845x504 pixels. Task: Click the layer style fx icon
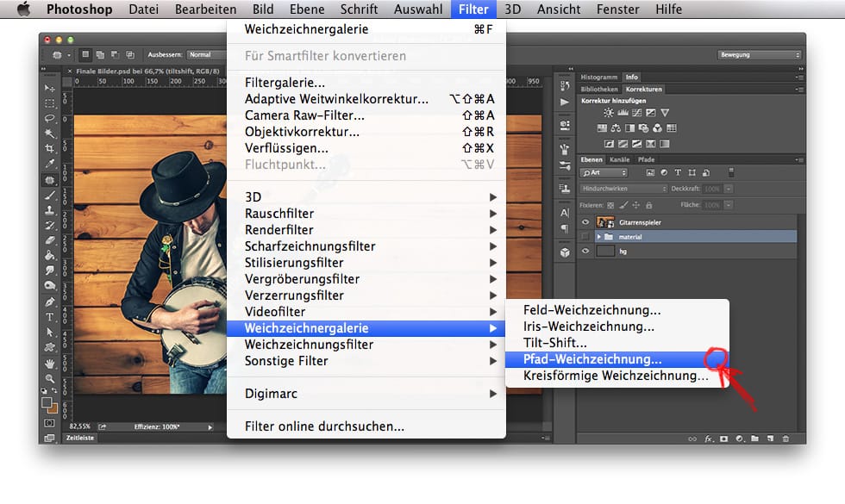pyautogui.click(x=709, y=439)
